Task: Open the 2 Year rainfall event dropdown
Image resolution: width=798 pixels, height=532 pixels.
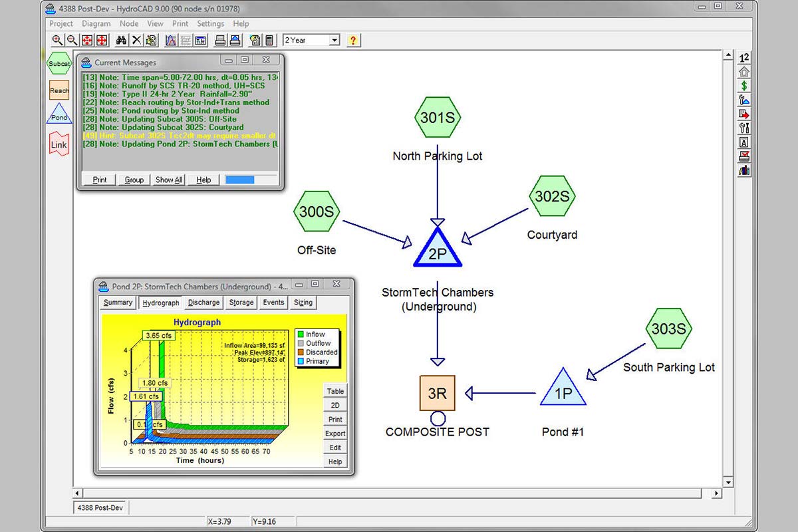Action: pyautogui.click(x=334, y=41)
